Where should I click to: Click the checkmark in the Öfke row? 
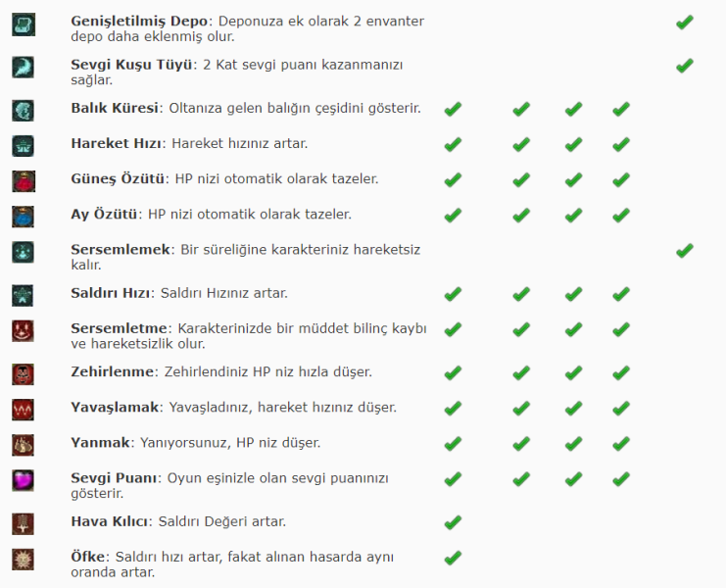(453, 558)
